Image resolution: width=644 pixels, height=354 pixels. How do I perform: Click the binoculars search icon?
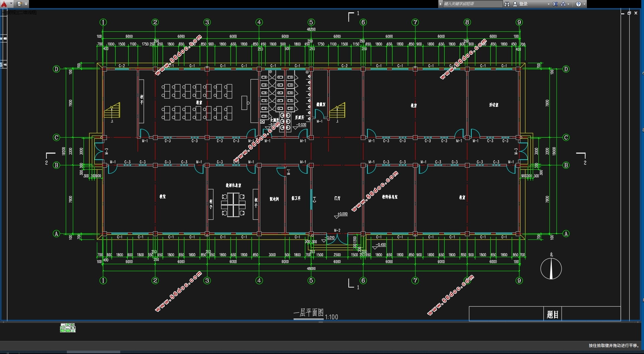[x=507, y=4]
